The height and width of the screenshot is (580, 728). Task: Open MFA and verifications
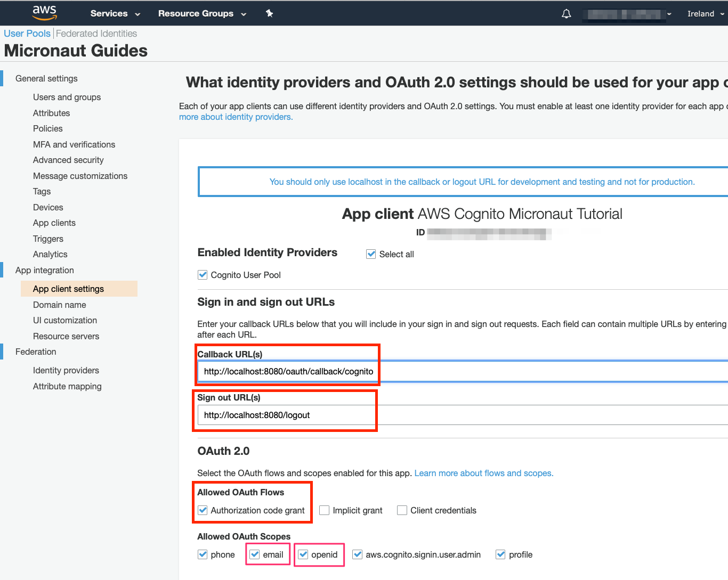(x=74, y=144)
